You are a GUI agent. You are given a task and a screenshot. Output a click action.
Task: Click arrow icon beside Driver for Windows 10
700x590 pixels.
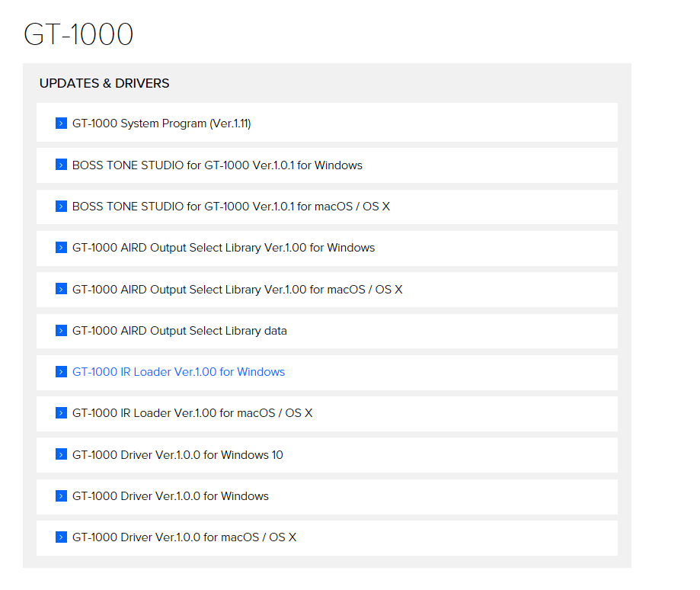tap(61, 454)
